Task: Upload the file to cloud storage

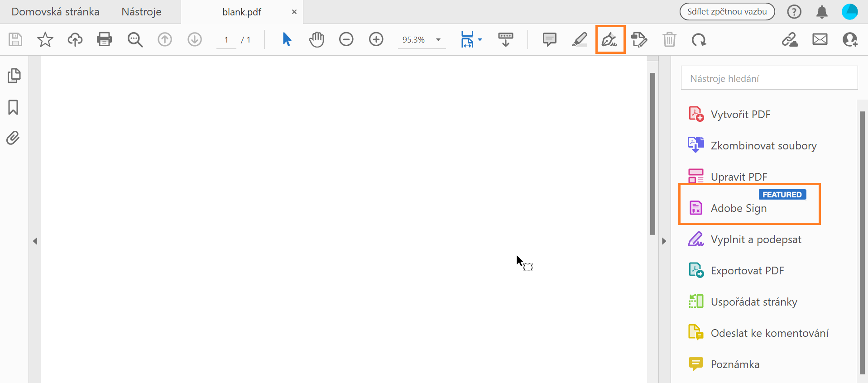Action: pyautogui.click(x=75, y=39)
